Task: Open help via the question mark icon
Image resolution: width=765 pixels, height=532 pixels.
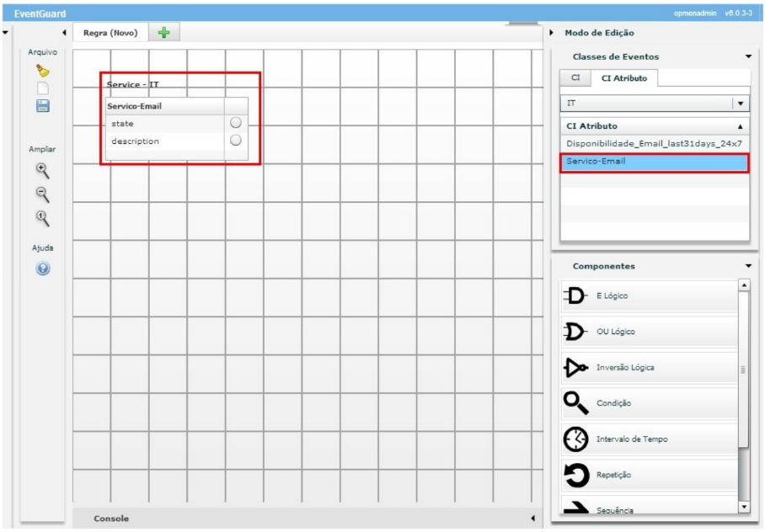Action: (42, 269)
